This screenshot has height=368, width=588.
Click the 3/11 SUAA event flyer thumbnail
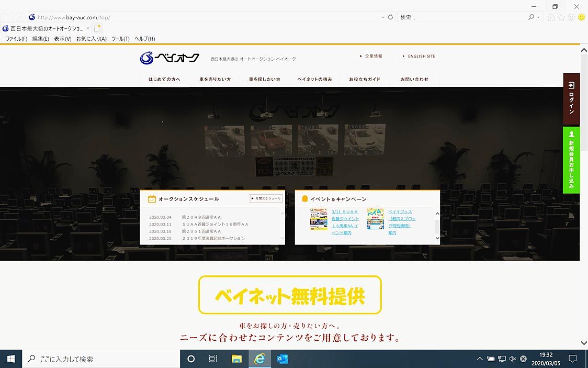(319, 219)
